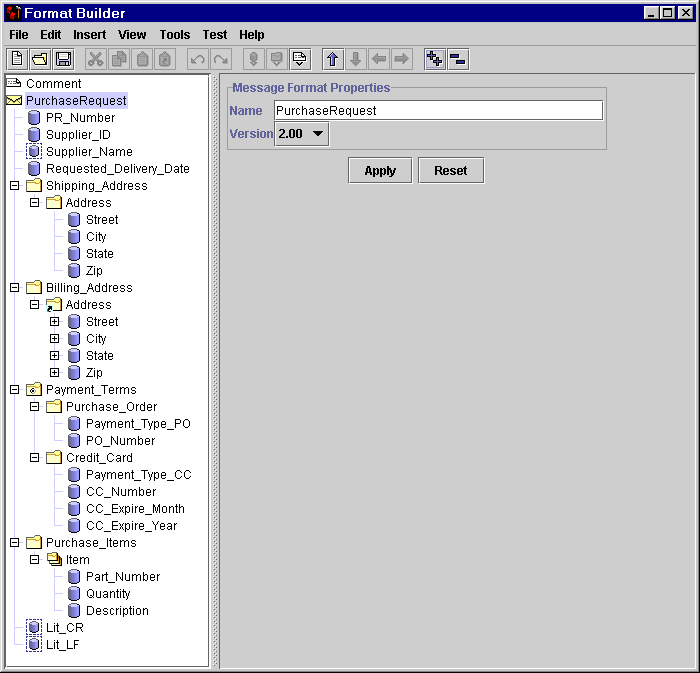Image resolution: width=700 pixels, height=673 pixels.
Task: Select the PurchaseRequest tree node
Action: coord(76,100)
